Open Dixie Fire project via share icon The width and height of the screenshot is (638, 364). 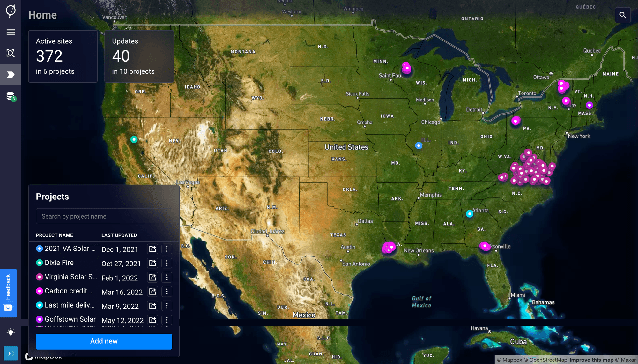pyautogui.click(x=152, y=263)
